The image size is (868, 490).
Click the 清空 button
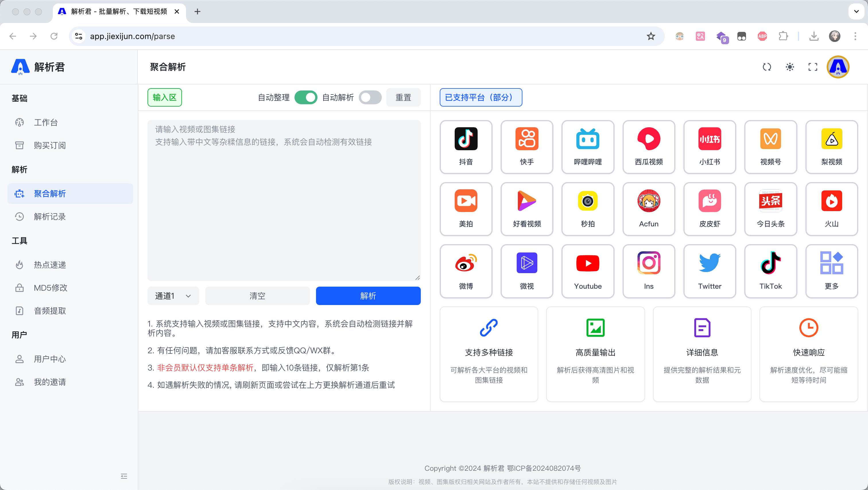coord(257,296)
